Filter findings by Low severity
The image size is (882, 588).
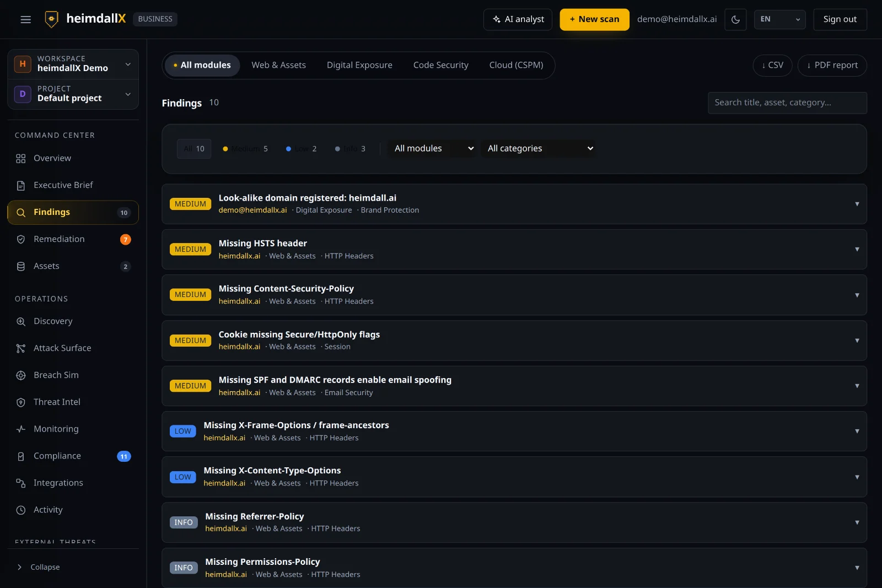click(302, 149)
